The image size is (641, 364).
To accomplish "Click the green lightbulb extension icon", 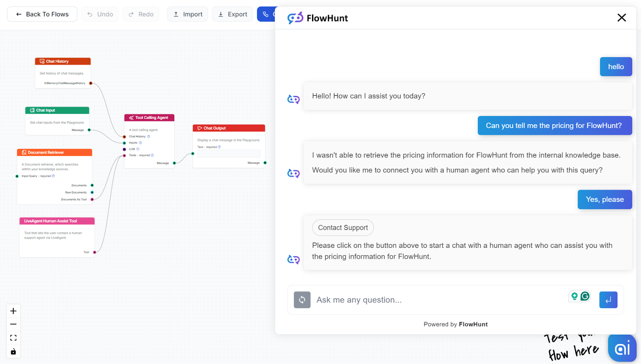I will 574,296.
